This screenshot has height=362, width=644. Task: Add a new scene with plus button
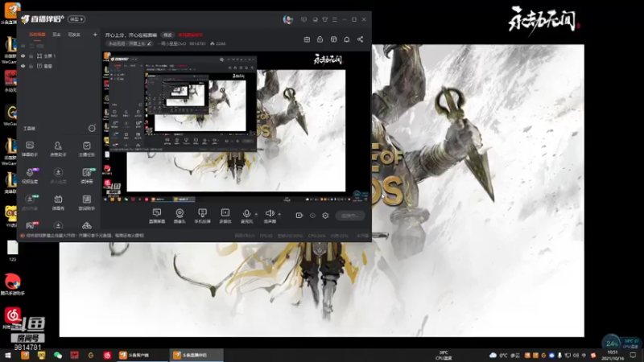pos(95,35)
